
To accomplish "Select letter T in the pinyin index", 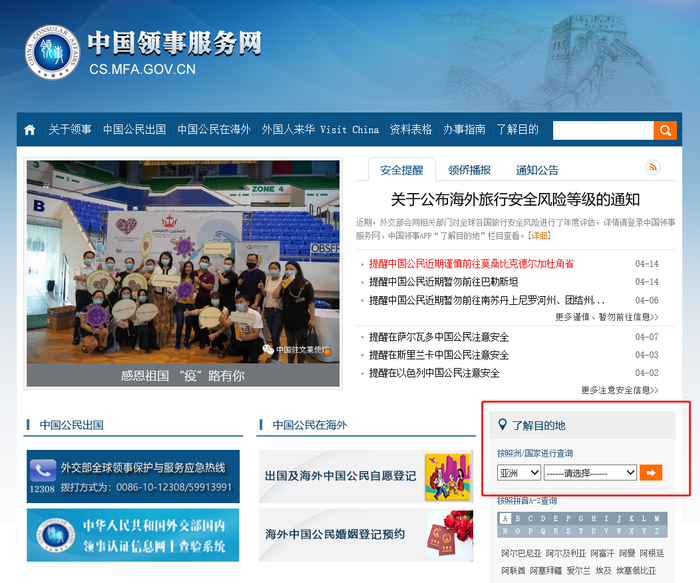I will [x=581, y=531].
